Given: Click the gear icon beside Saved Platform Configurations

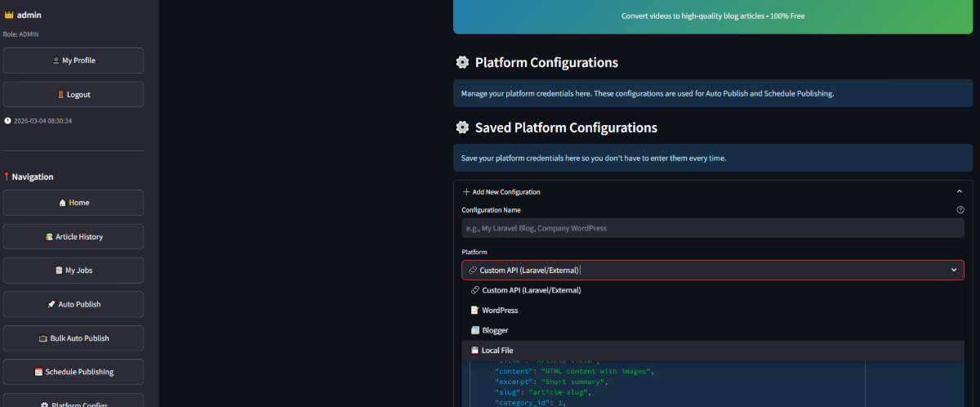Looking at the screenshot, I should pyautogui.click(x=462, y=128).
